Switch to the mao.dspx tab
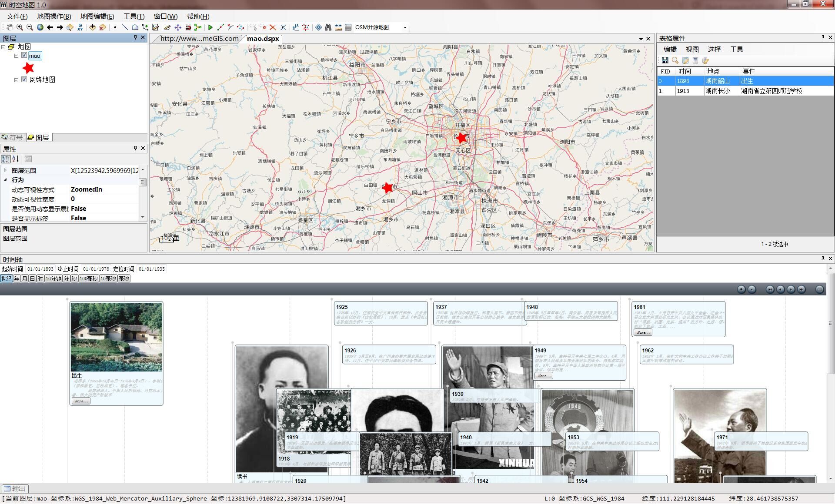Screen dimensions: 835x504 (263, 38)
